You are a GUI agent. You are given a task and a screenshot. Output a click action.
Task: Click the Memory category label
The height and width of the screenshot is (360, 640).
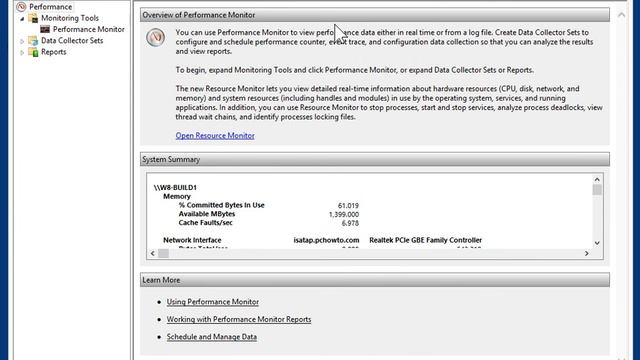tap(177, 196)
